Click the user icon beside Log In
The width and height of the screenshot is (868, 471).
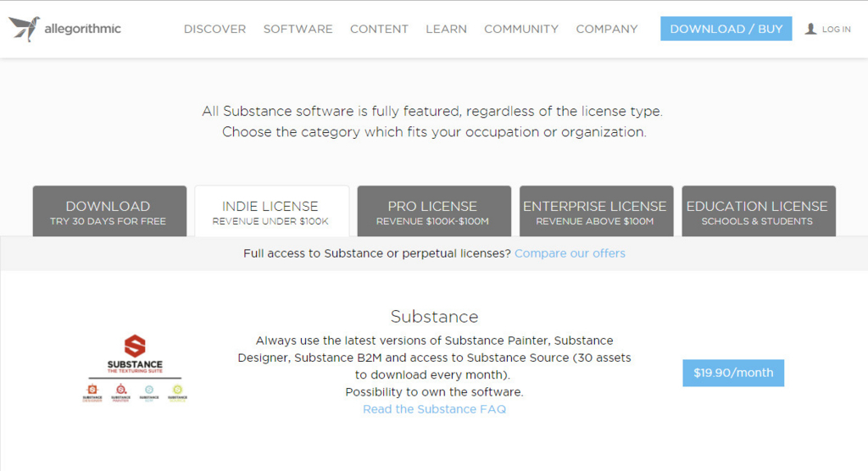[x=810, y=29]
